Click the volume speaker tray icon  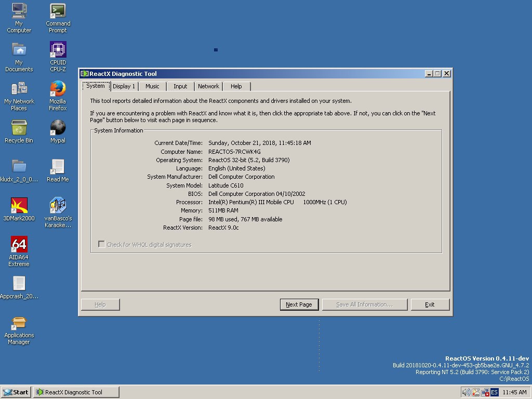point(466,392)
